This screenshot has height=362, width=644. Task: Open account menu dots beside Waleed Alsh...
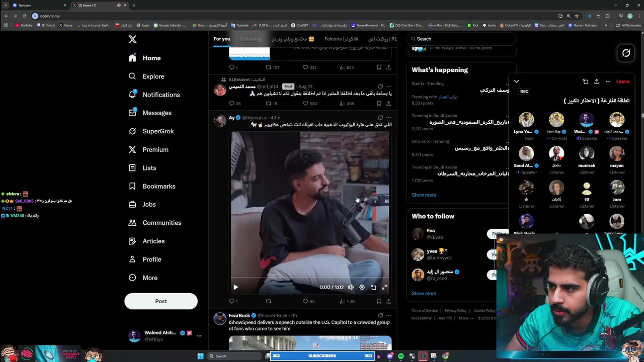199,336
